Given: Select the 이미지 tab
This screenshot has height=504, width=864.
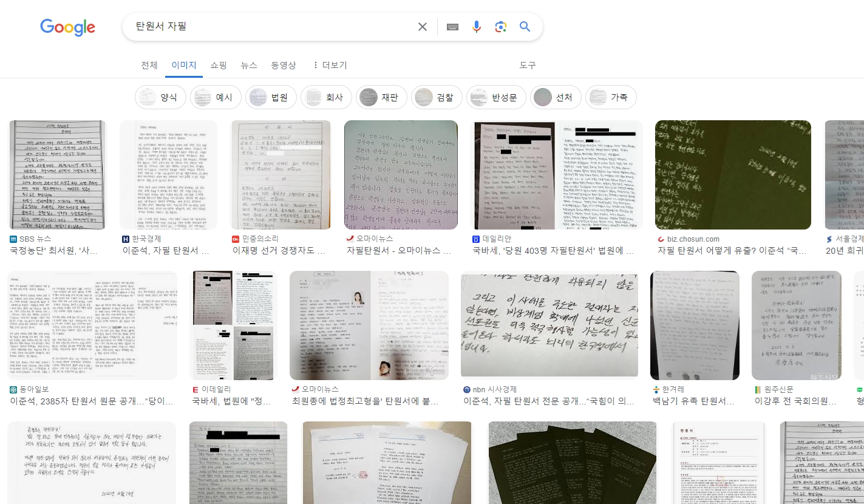Looking at the screenshot, I should (184, 65).
